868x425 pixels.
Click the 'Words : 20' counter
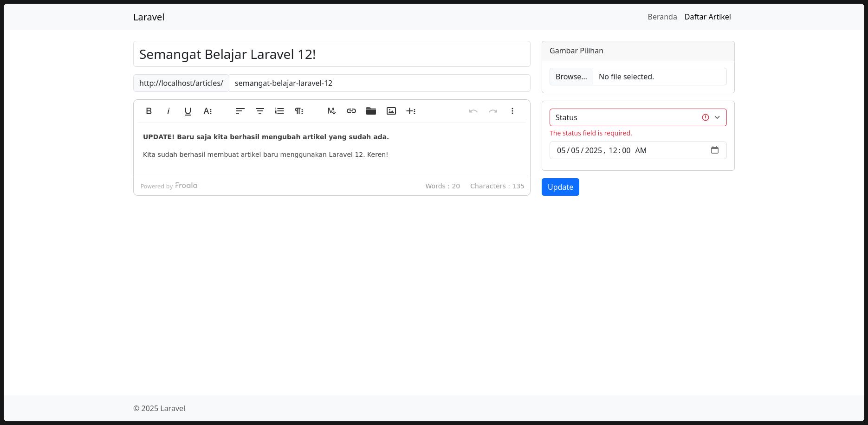click(443, 186)
